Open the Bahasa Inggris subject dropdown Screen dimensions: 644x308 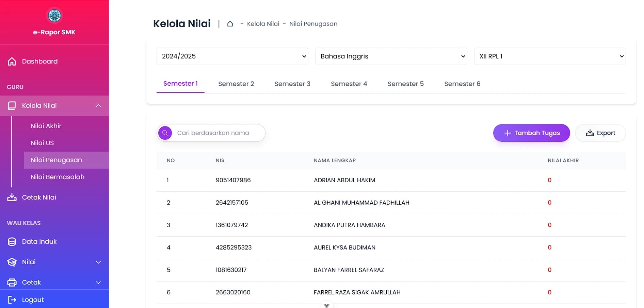point(391,56)
